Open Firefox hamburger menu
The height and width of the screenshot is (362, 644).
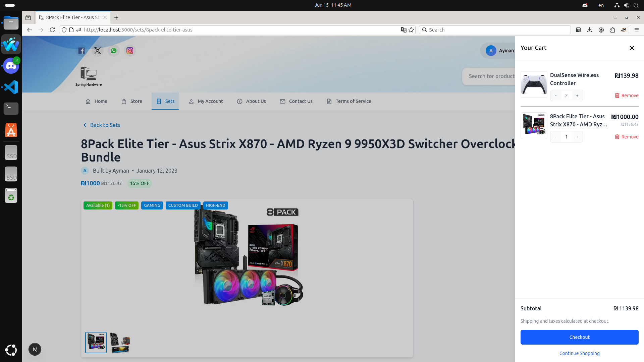click(637, 30)
